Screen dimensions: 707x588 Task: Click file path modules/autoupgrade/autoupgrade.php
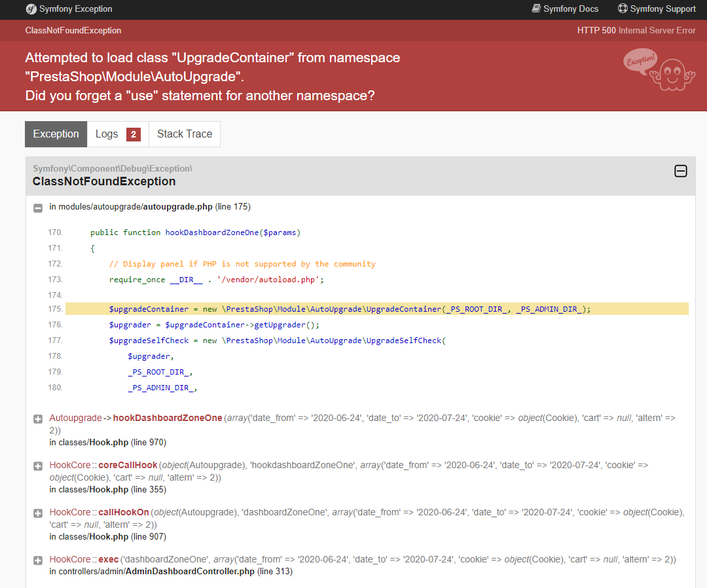pyautogui.click(x=136, y=206)
